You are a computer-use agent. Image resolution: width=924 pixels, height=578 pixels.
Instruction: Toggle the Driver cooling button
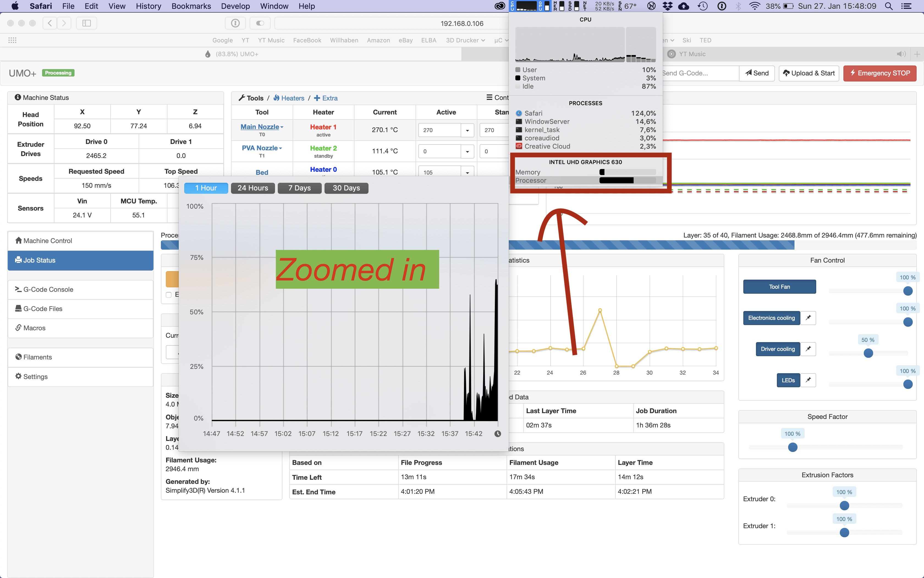tap(778, 349)
